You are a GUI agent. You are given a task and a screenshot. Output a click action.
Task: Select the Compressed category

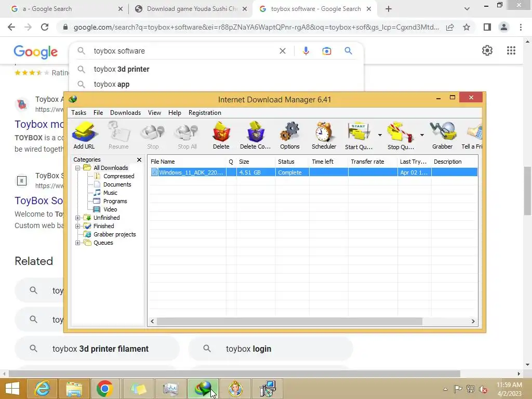point(119,176)
